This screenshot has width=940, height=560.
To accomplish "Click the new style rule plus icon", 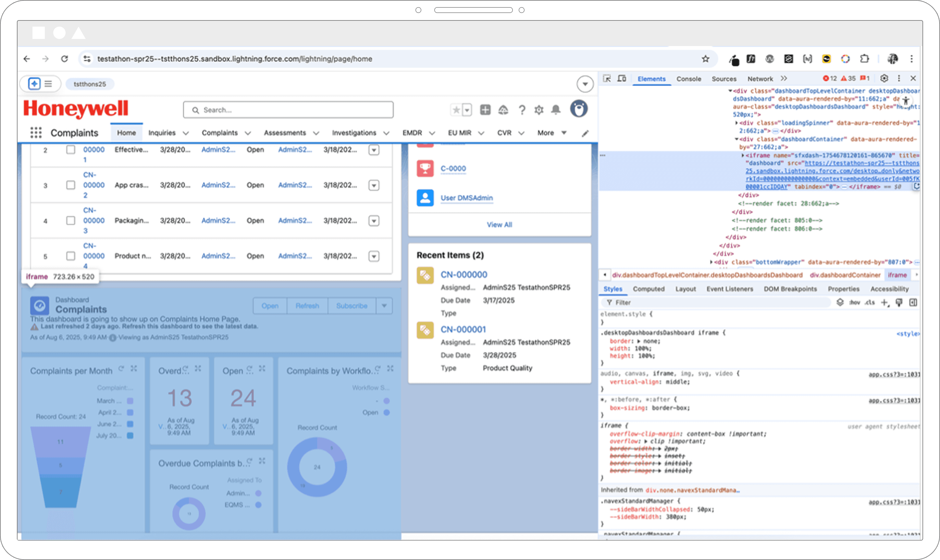I will [884, 303].
